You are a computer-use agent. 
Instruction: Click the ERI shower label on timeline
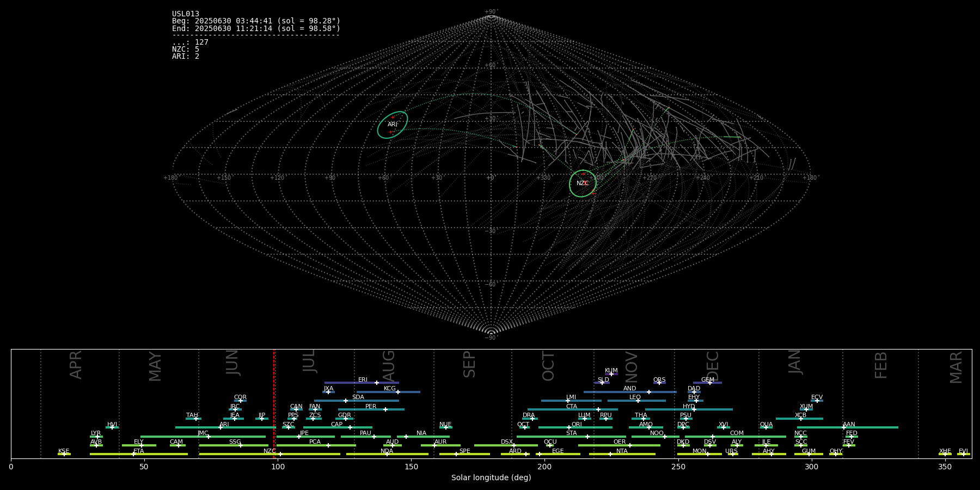coord(363,380)
